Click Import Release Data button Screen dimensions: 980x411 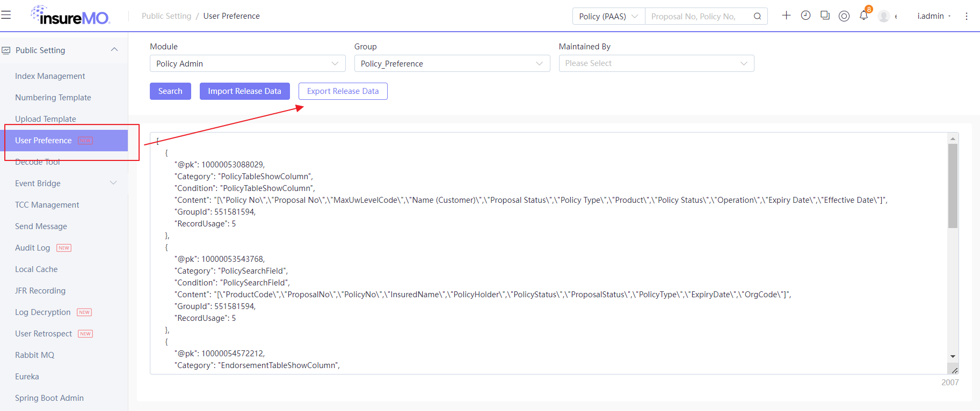245,91
